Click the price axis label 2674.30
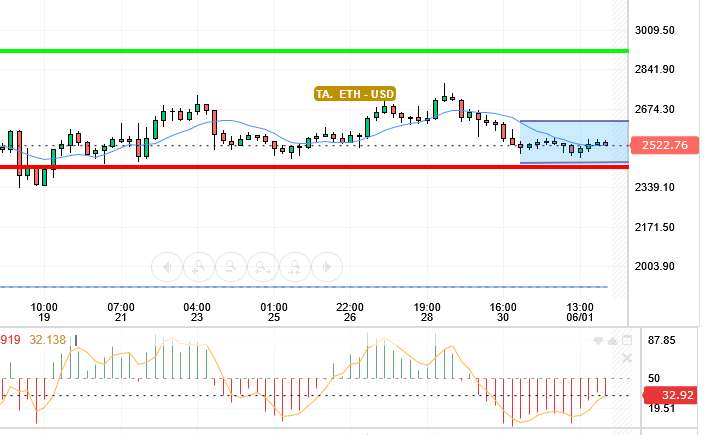 point(655,109)
